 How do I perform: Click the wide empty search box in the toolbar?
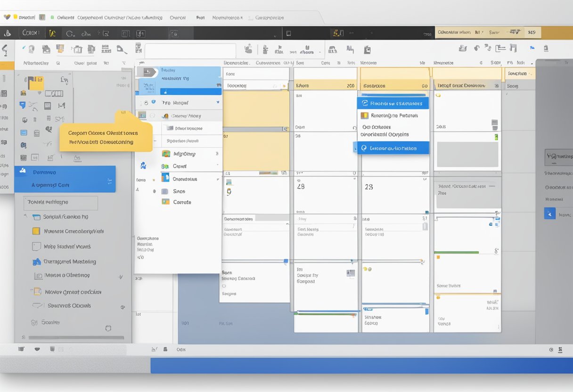[x=190, y=51]
